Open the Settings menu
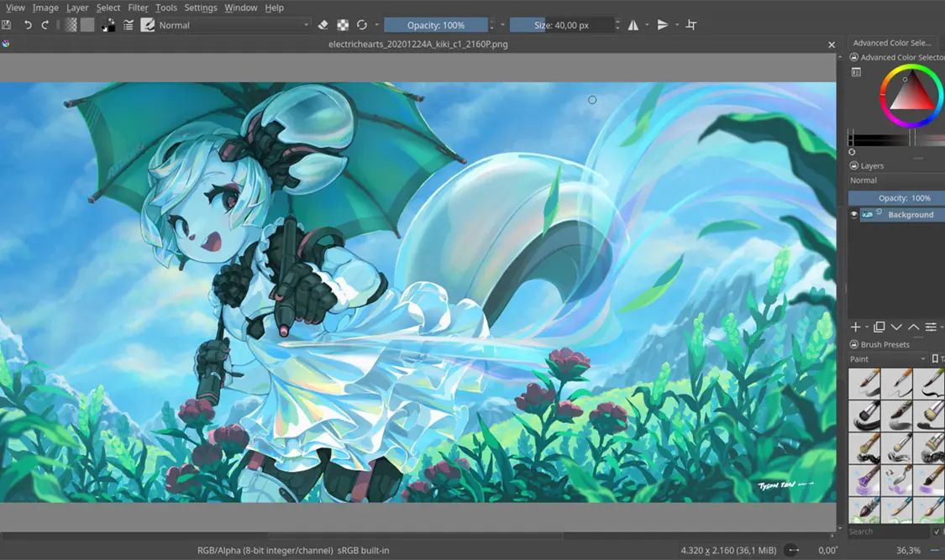Screen dimensions: 945x560 point(201,8)
